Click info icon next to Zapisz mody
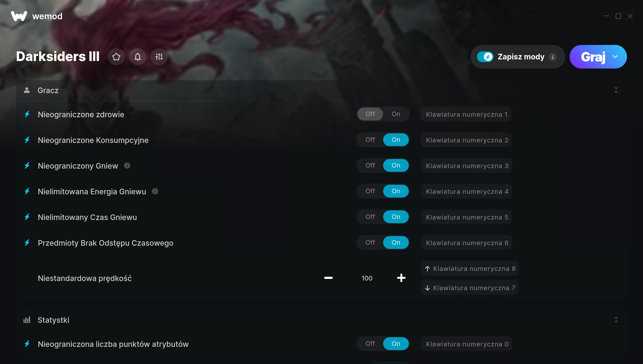The image size is (643, 364). click(x=552, y=57)
